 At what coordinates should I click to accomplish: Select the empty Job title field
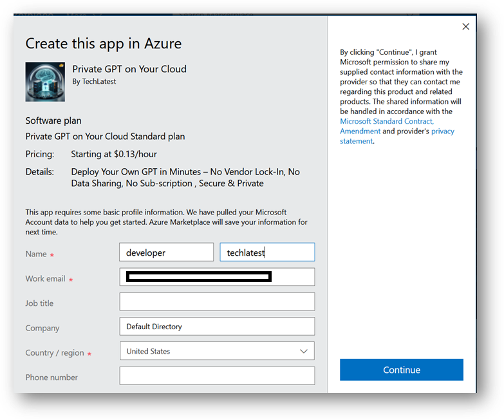click(217, 301)
